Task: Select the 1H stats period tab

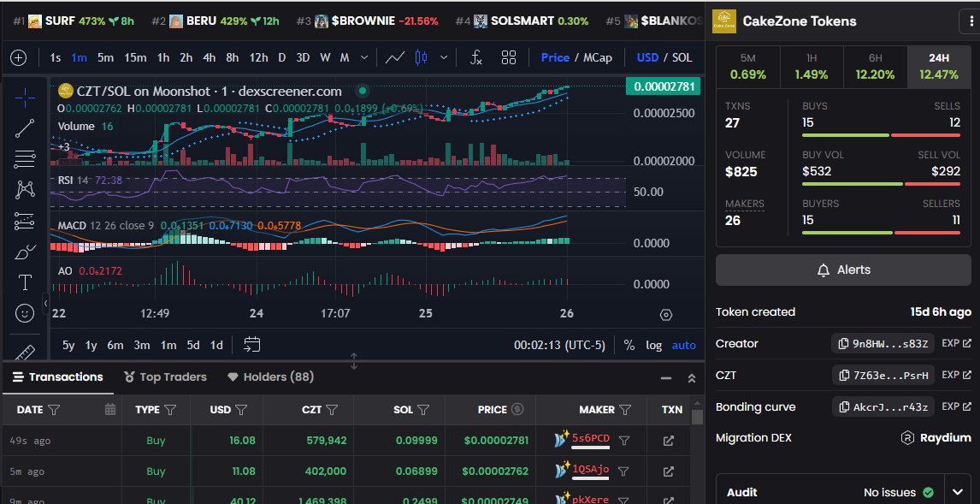Action: click(x=812, y=66)
